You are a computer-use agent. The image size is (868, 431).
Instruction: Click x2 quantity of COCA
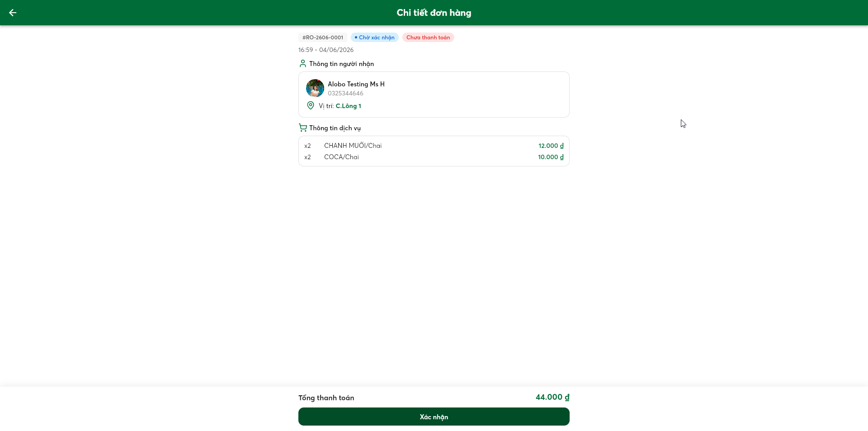[307, 157]
